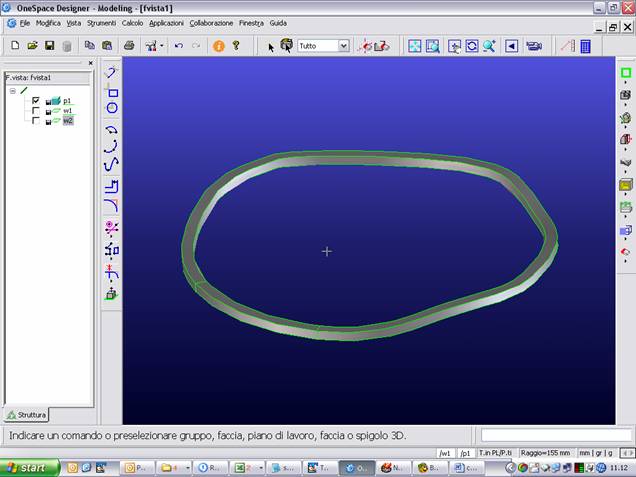Open the Collaborazione menu
The height and width of the screenshot is (477, 636).
point(211,23)
